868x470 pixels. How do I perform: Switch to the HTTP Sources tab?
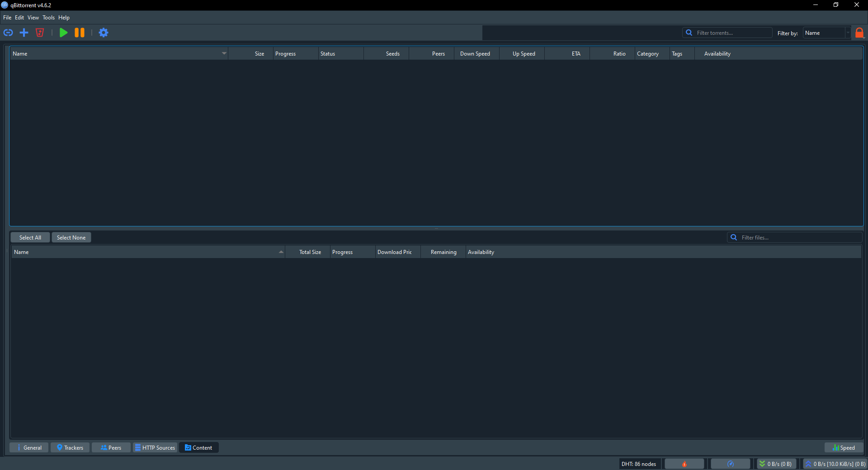[x=155, y=447]
